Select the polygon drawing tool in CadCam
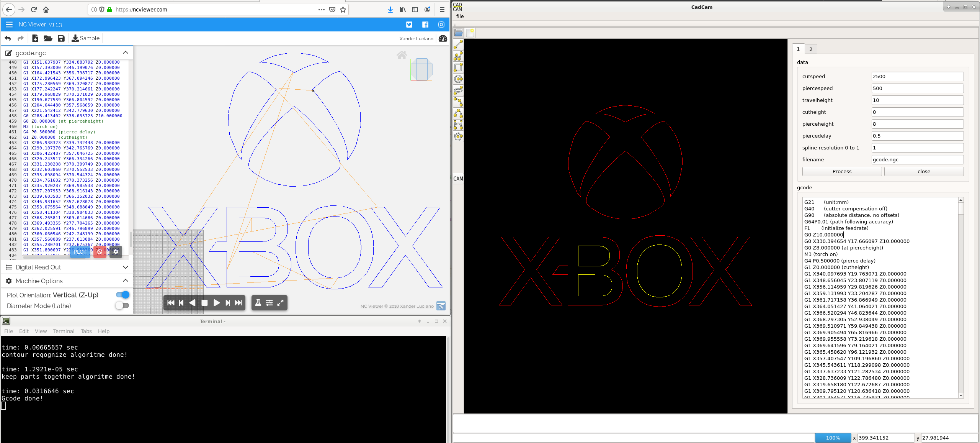 pyautogui.click(x=458, y=136)
